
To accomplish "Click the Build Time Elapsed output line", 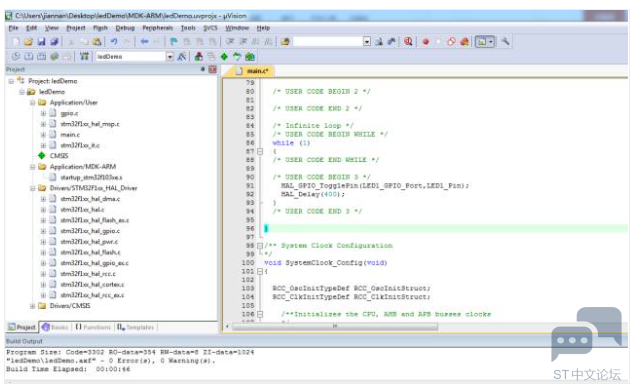I will (68, 369).
